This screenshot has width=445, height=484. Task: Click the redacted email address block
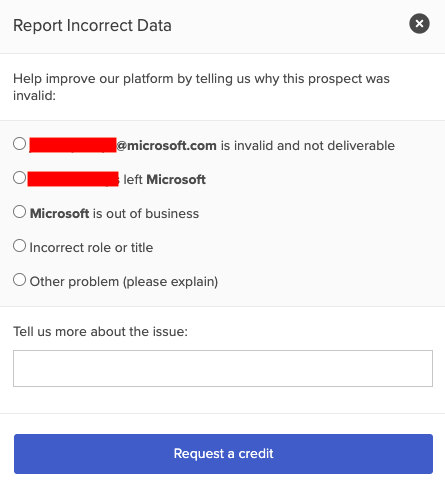tap(73, 145)
